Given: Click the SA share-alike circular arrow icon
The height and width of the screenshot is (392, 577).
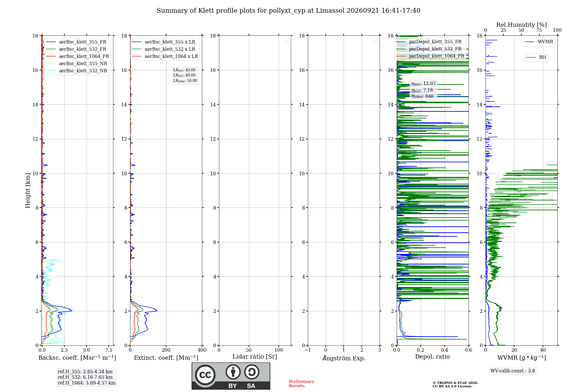Looking at the screenshot, I should click(252, 372).
